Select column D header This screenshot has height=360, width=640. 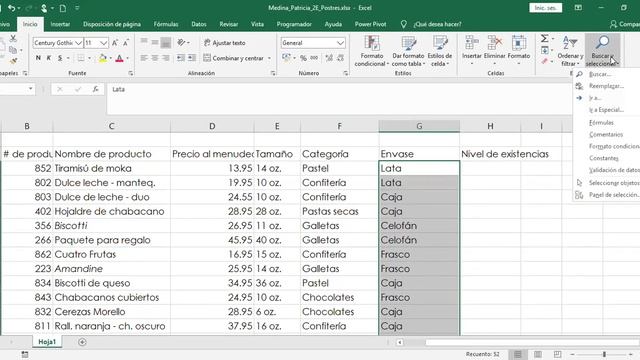[x=212, y=126]
